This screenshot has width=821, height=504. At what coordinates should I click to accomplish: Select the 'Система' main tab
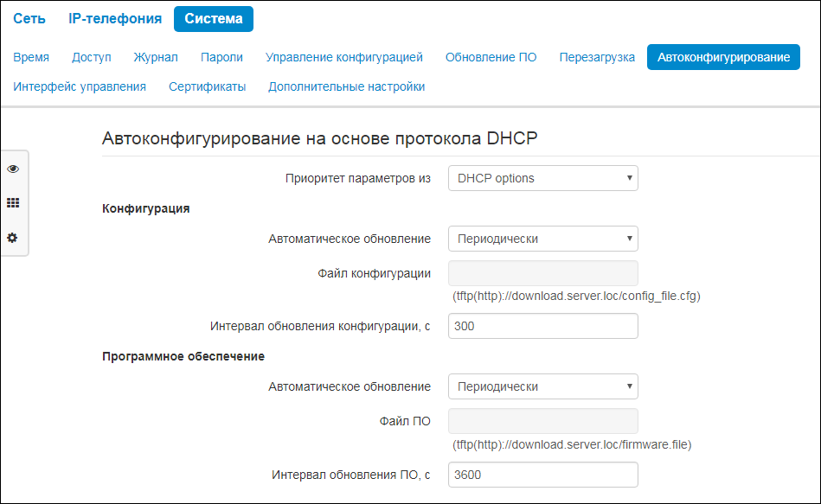point(214,18)
